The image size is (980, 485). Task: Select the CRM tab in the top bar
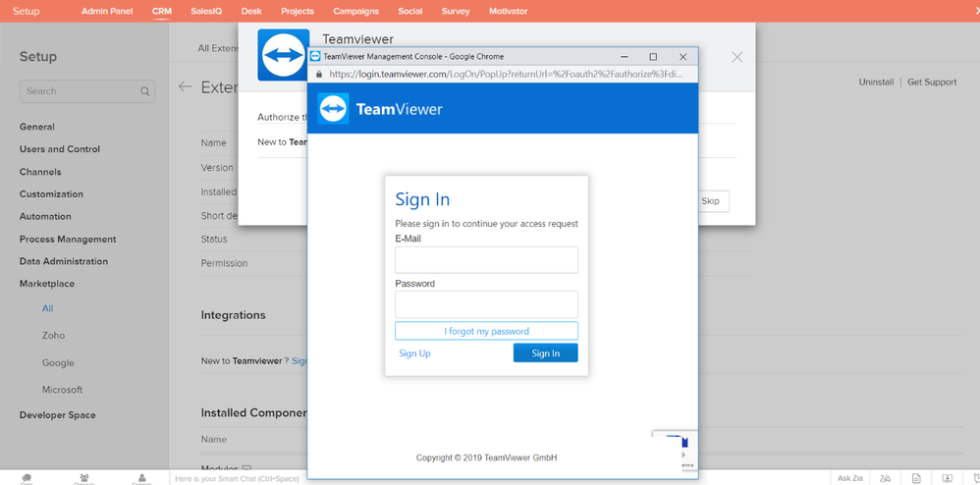(x=162, y=11)
